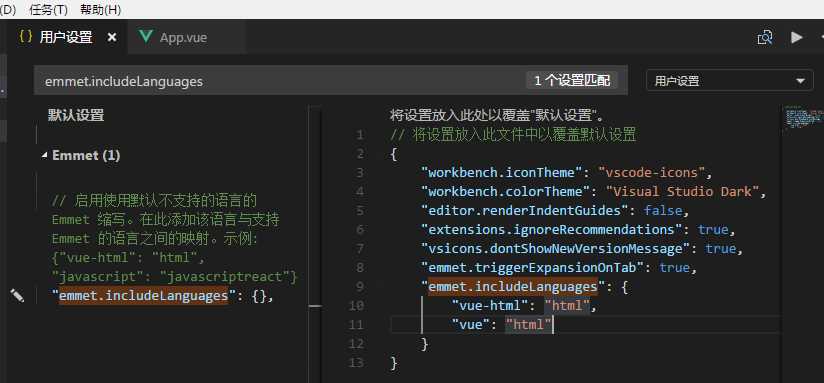Click emmet.includeLanguages in default settings pane
Viewport: 824px width, 383px height.
pos(143,296)
